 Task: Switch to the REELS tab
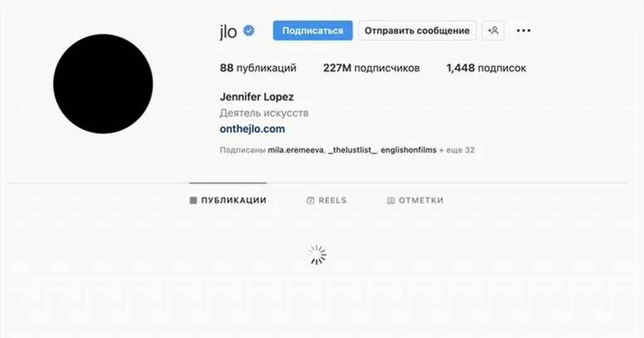coord(327,200)
